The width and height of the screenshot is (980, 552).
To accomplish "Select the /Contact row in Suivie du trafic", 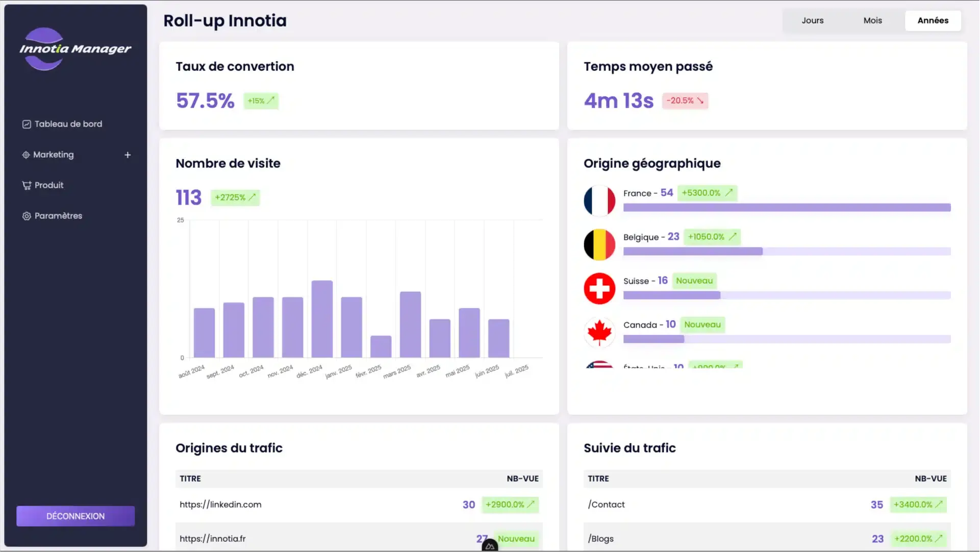I will pyautogui.click(x=606, y=505).
